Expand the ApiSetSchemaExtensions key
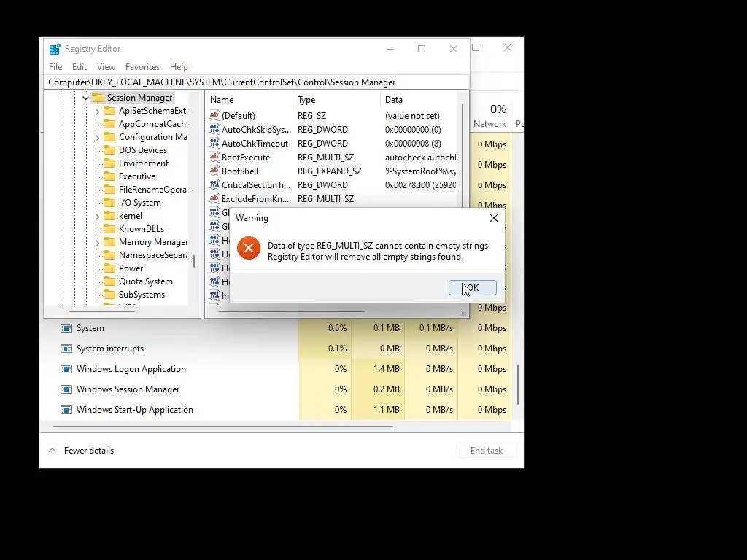The height and width of the screenshot is (560, 747). (97, 111)
